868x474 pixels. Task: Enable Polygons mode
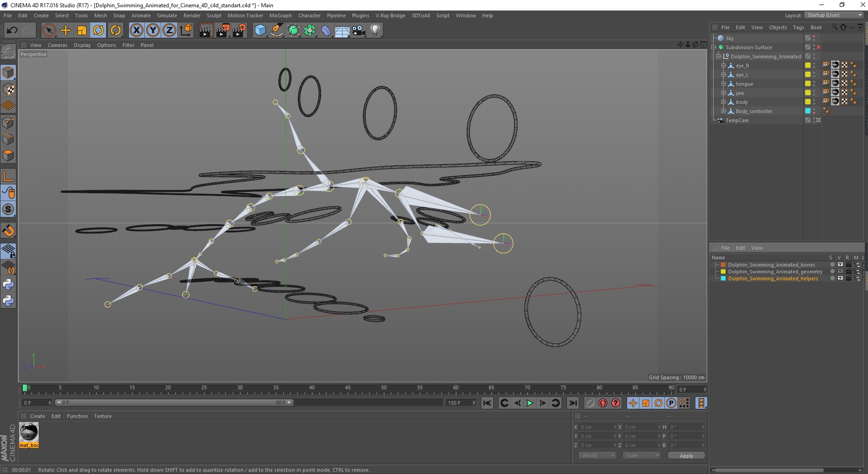click(8, 155)
